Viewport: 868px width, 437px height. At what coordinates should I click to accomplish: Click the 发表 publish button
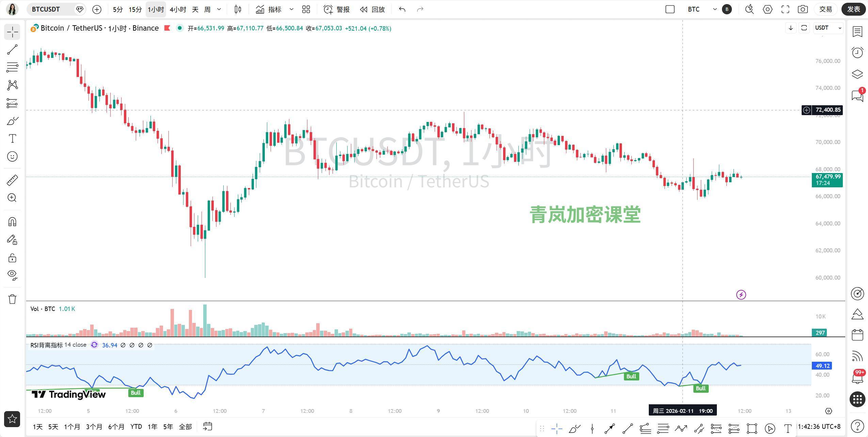click(x=854, y=9)
